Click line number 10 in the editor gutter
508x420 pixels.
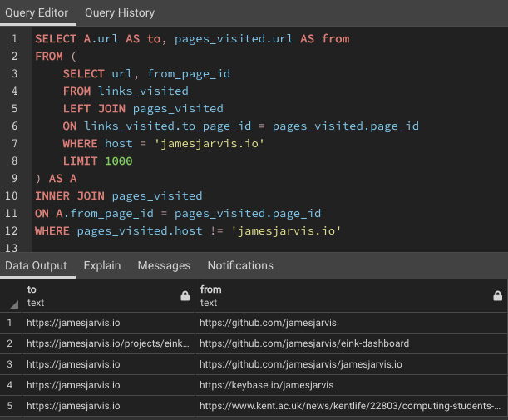point(12,196)
